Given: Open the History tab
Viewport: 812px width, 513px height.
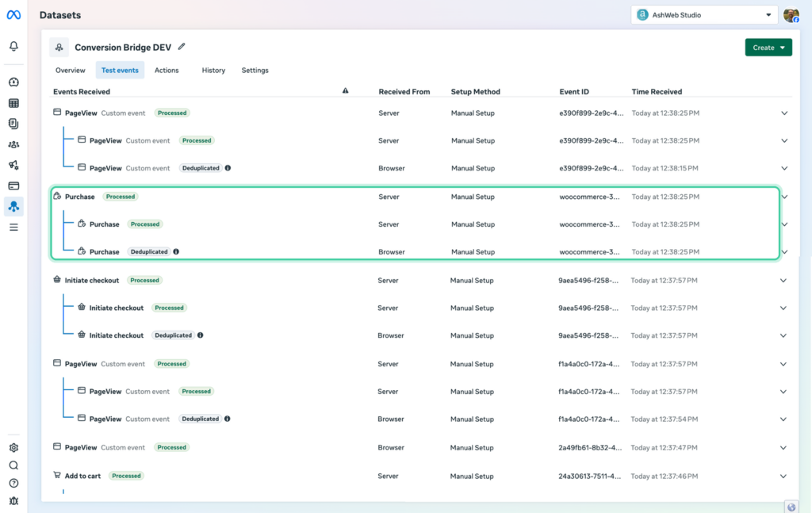Looking at the screenshot, I should pyautogui.click(x=213, y=70).
